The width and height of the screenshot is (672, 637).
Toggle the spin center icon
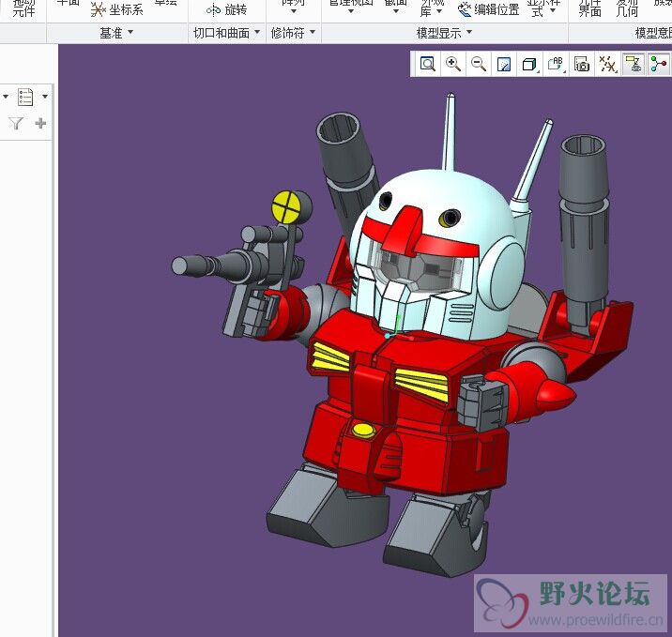pos(658,64)
